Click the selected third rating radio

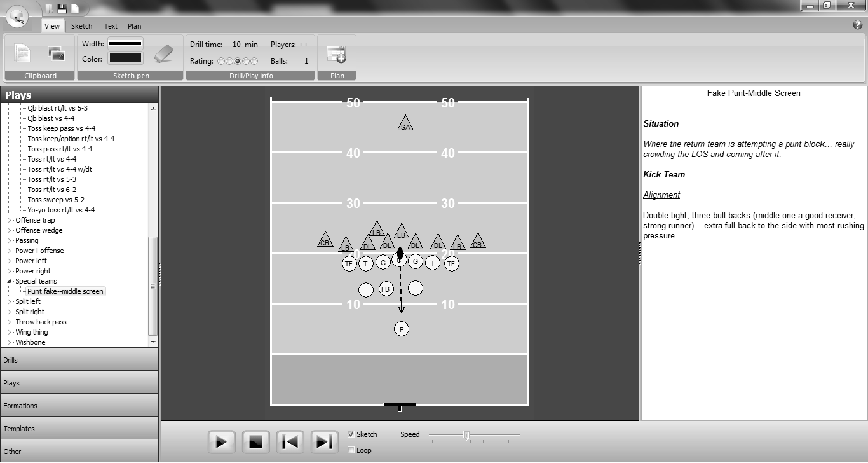click(238, 61)
